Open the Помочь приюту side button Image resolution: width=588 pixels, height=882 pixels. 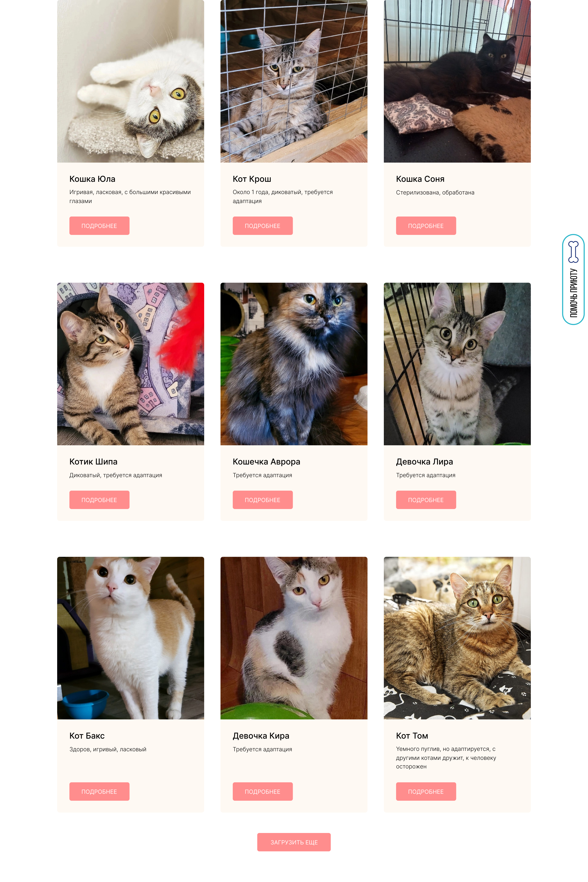[x=573, y=279]
